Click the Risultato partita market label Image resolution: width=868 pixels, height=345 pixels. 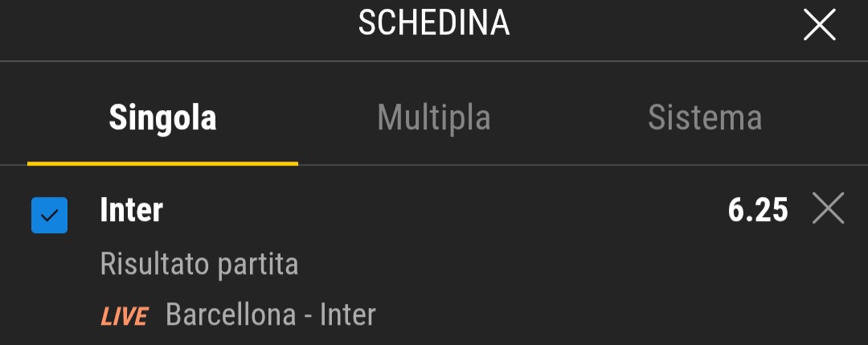199,264
